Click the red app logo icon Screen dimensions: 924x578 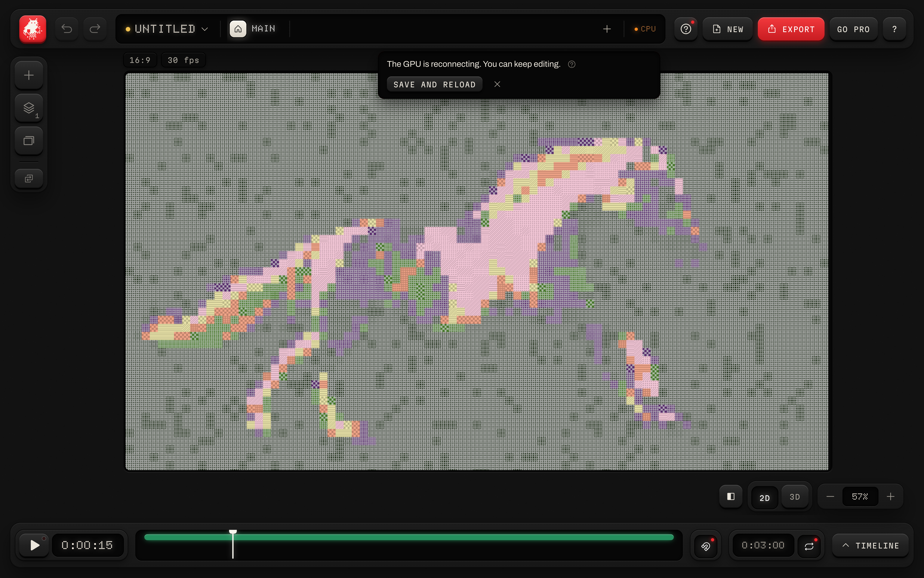(33, 29)
